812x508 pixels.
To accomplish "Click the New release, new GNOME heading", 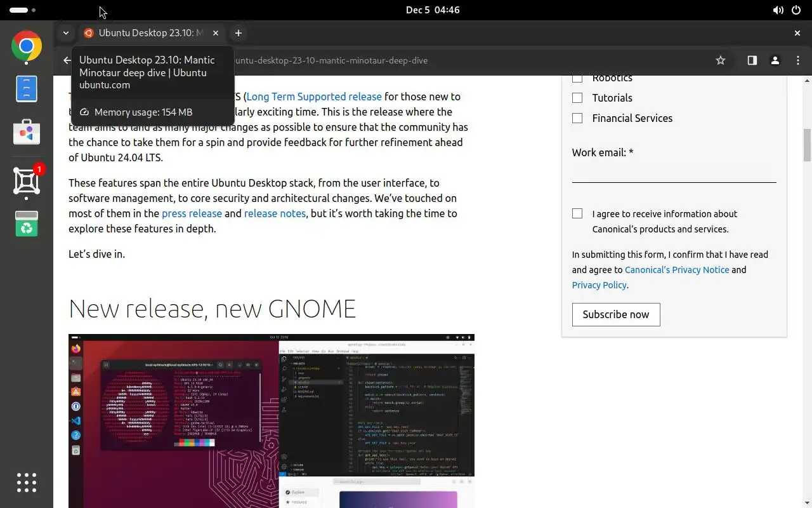I will pos(212,309).
